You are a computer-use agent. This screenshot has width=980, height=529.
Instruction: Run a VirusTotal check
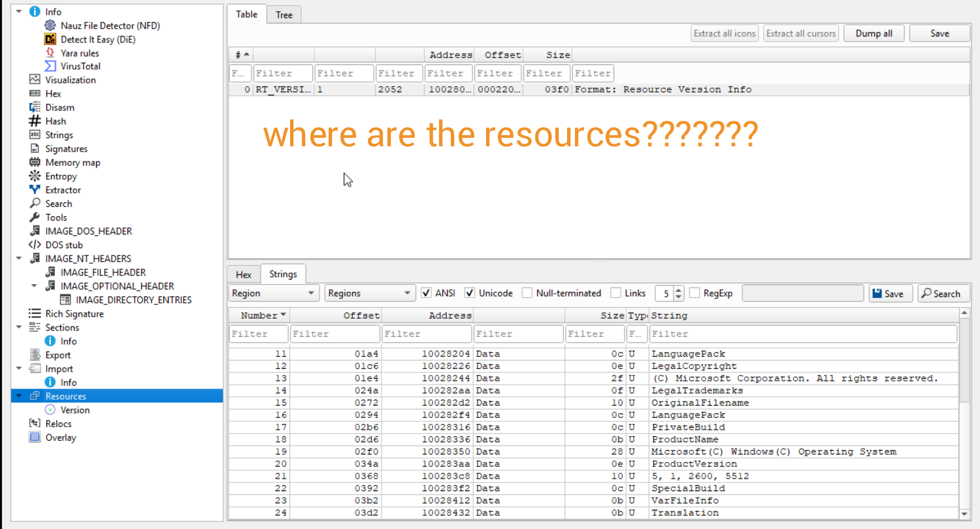[80, 66]
